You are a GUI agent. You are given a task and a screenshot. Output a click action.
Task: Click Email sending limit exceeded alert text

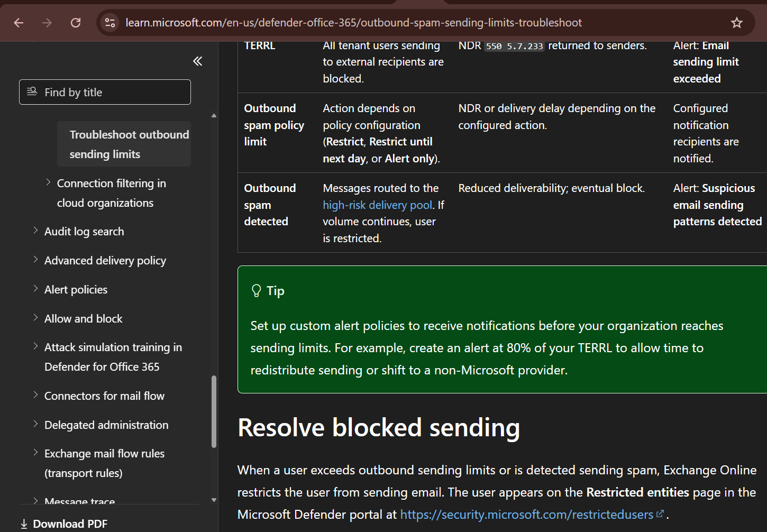tap(706, 62)
